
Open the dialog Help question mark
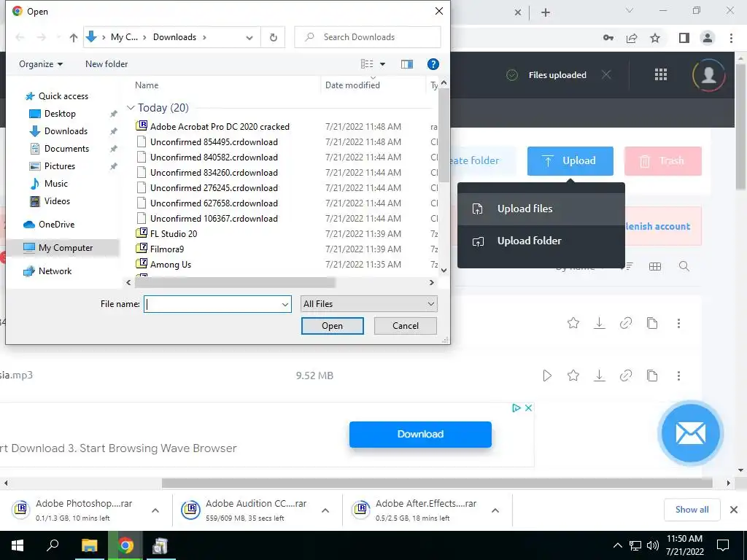pos(433,64)
